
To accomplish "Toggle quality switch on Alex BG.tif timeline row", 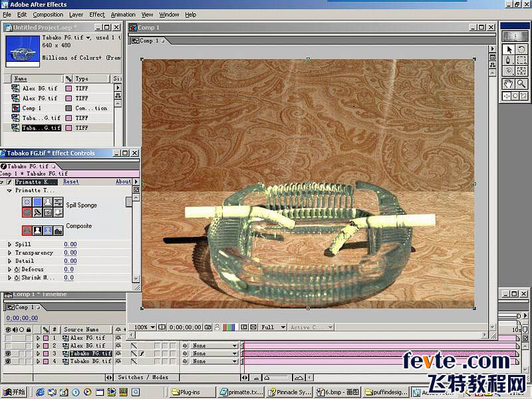I will tap(134, 346).
